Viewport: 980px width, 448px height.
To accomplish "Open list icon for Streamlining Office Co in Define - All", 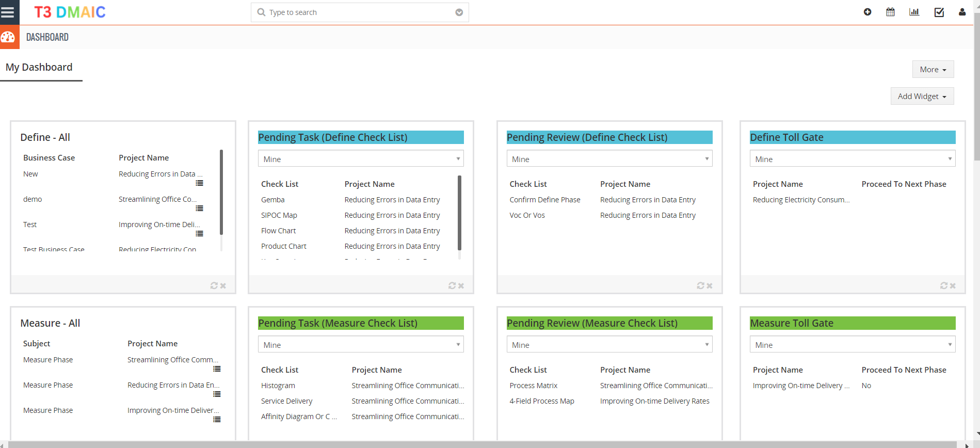I will click(200, 209).
